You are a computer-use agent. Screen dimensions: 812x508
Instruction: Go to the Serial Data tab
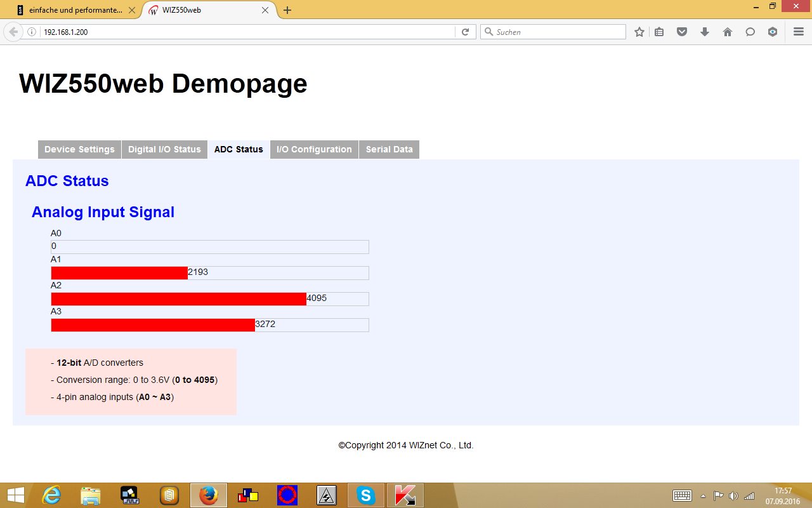(x=389, y=149)
